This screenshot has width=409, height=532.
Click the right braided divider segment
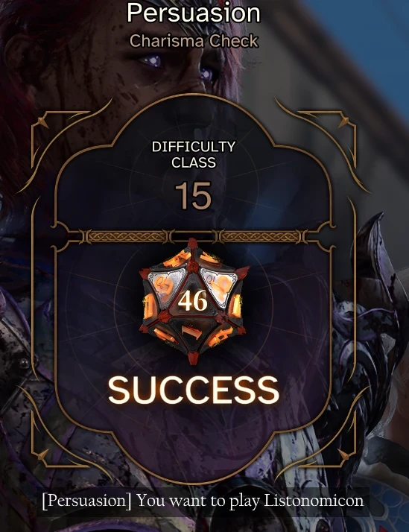pyautogui.click(x=261, y=236)
